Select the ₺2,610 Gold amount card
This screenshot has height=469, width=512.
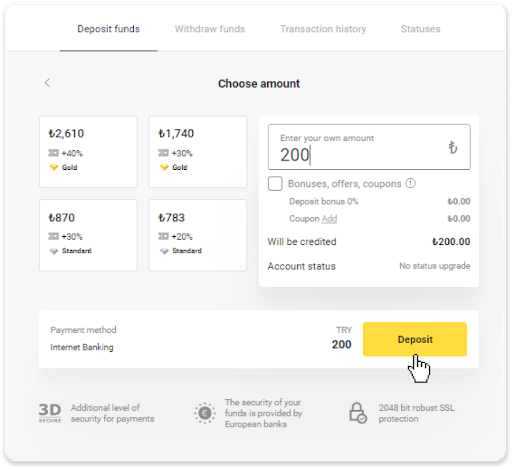(x=88, y=152)
